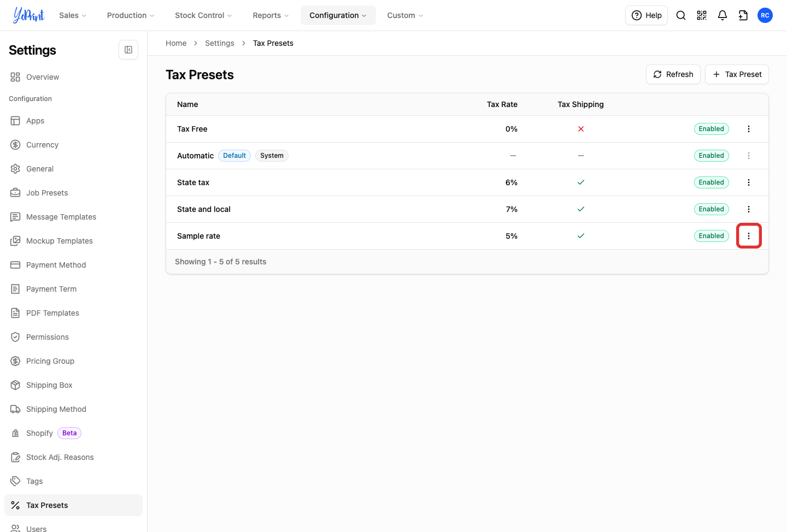Expand the Sales dropdown menu

(x=73, y=15)
